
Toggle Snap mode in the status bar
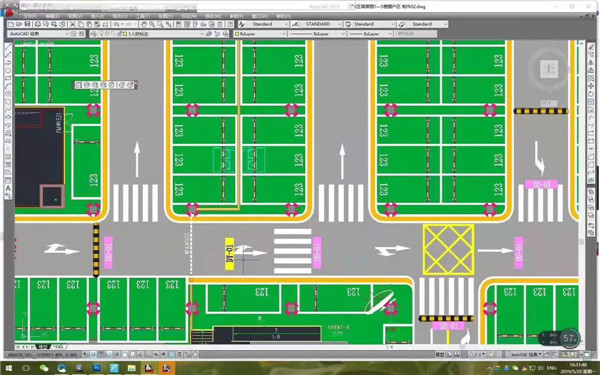[93, 355]
